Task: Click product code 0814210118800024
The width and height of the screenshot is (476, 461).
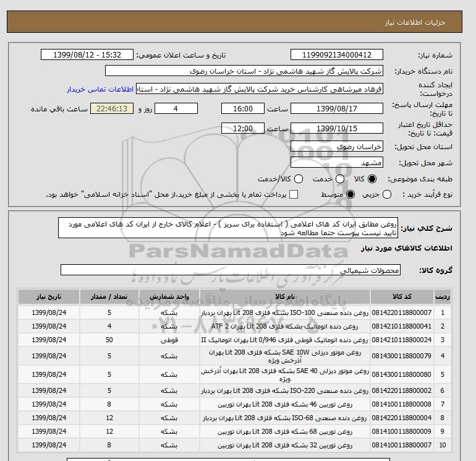Action: [402, 340]
